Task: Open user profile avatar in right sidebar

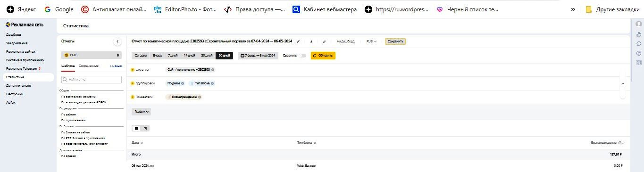Action: pyautogui.click(x=639, y=24)
